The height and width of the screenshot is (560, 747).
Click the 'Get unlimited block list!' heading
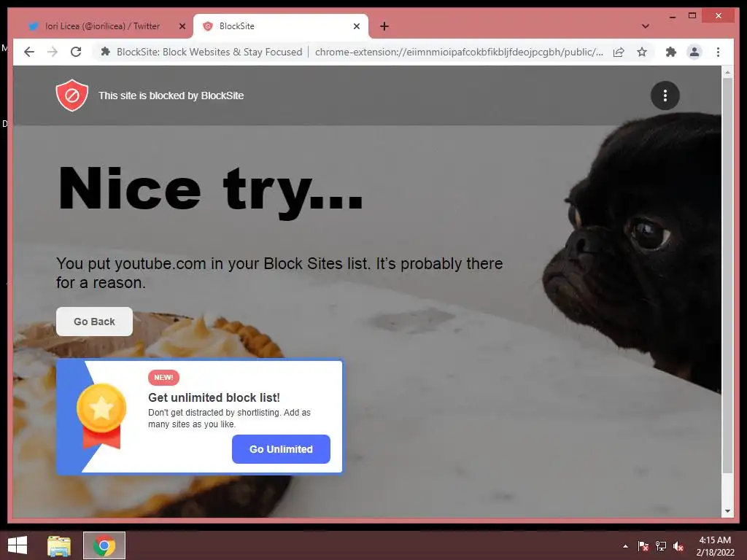point(214,397)
